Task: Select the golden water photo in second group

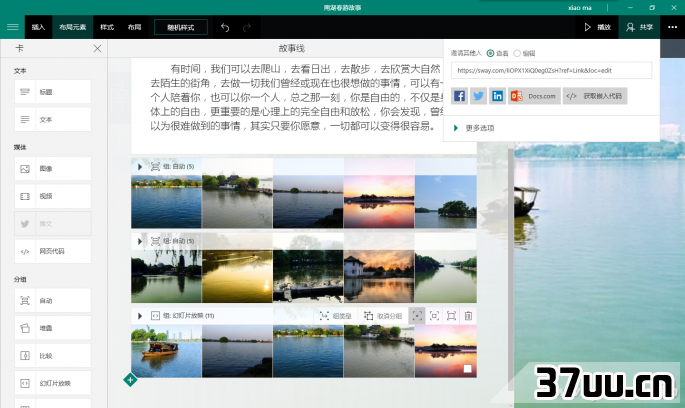Action: point(237,277)
